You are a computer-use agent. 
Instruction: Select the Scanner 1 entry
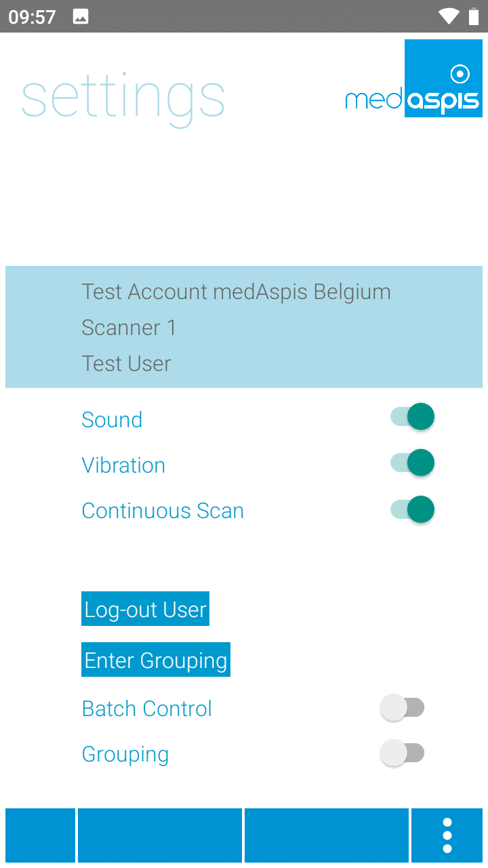click(129, 328)
